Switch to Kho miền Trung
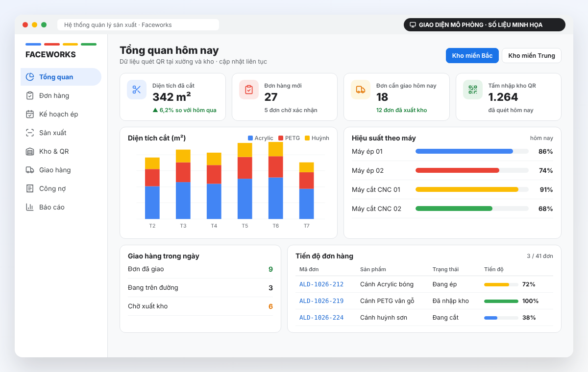This screenshot has height=372, width=588. coord(532,55)
